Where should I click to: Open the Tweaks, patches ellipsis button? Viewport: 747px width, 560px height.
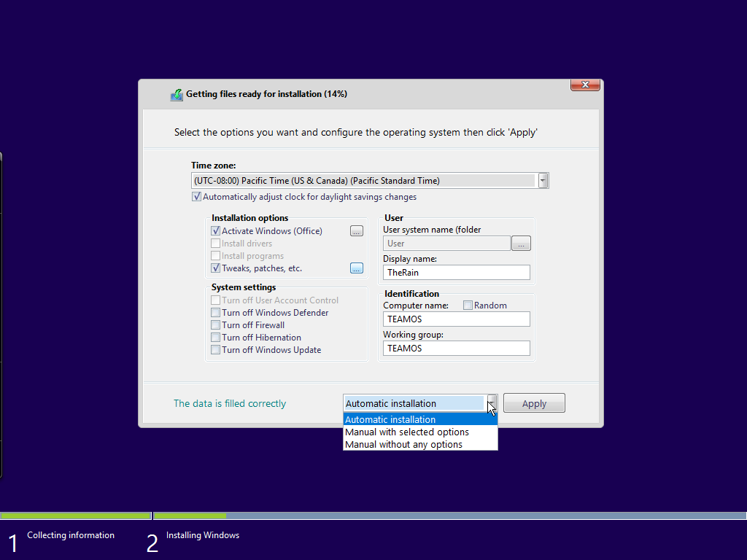pos(356,268)
